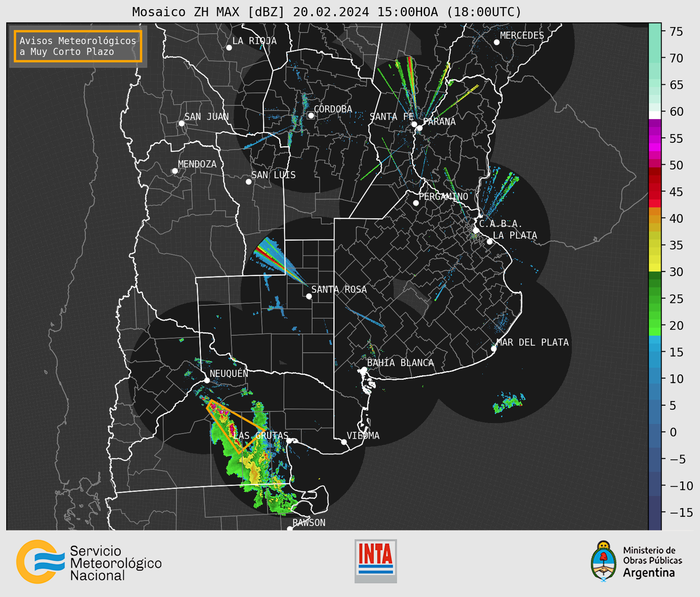Select the San Luis city dot
The height and width of the screenshot is (597, 700).
249,182
